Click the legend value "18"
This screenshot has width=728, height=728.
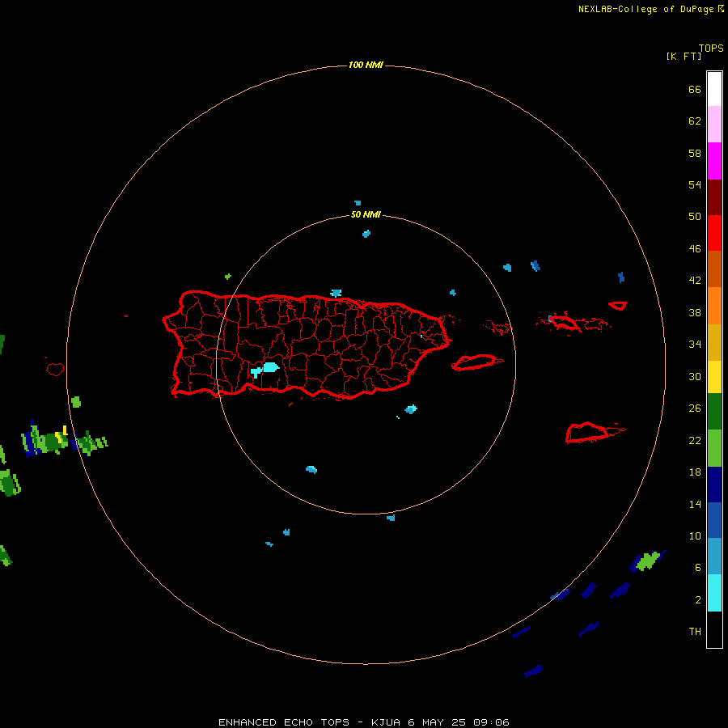[695, 472]
